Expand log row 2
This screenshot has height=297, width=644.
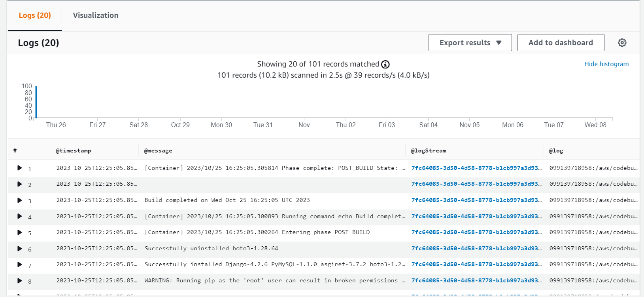coord(19,184)
